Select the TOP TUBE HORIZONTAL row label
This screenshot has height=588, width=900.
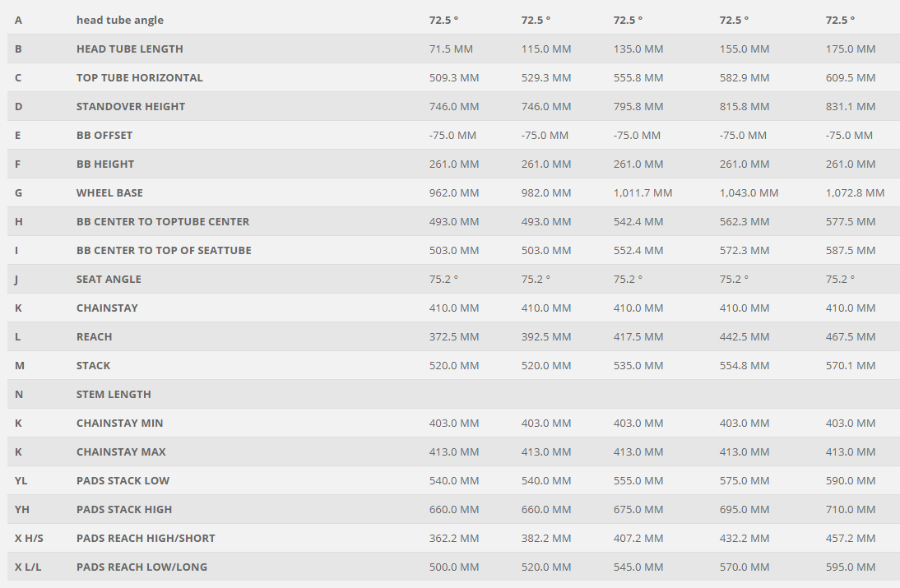[x=139, y=77]
